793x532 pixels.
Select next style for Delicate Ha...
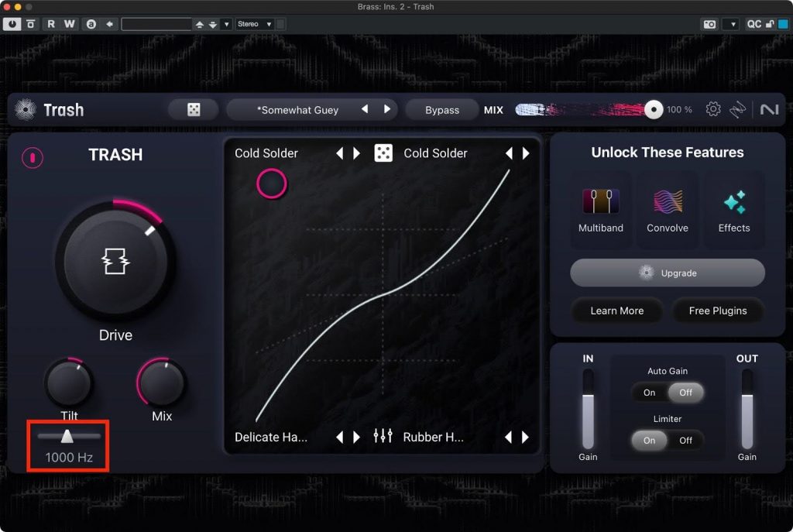356,437
